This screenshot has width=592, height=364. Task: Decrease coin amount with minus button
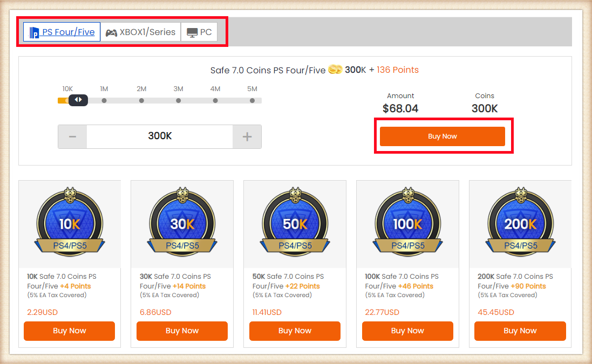point(72,136)
